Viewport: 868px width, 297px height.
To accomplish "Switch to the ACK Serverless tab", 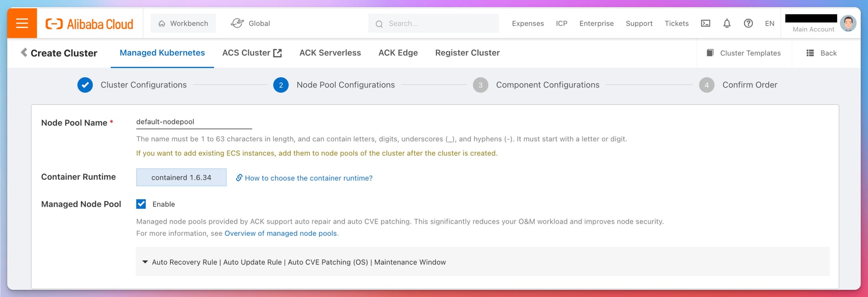I will (x=330, y=53).
